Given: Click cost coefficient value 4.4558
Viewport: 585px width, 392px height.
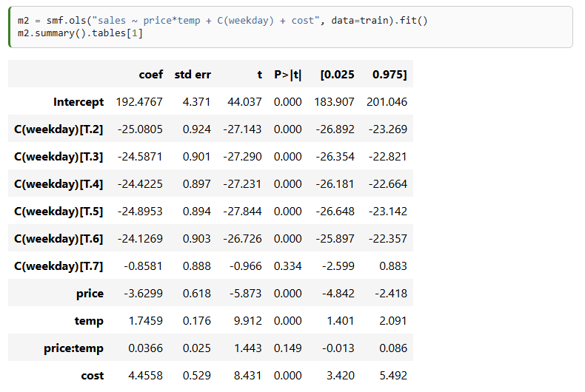Looking at the screenshot, I should coord(145,376).
